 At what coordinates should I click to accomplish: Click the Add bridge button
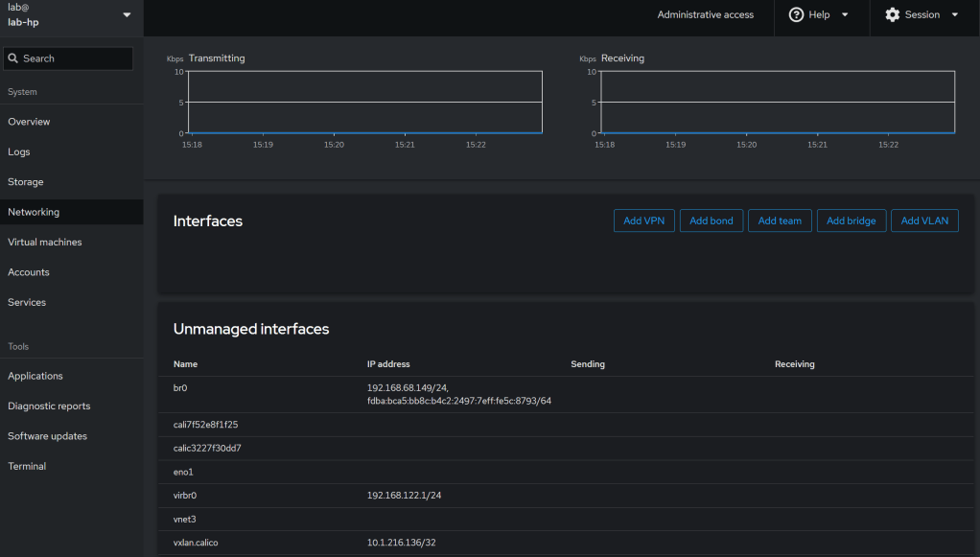851,220
